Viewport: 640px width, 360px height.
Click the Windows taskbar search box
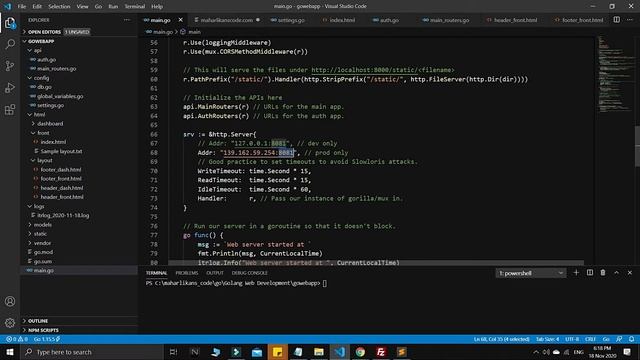coord(92,352)
